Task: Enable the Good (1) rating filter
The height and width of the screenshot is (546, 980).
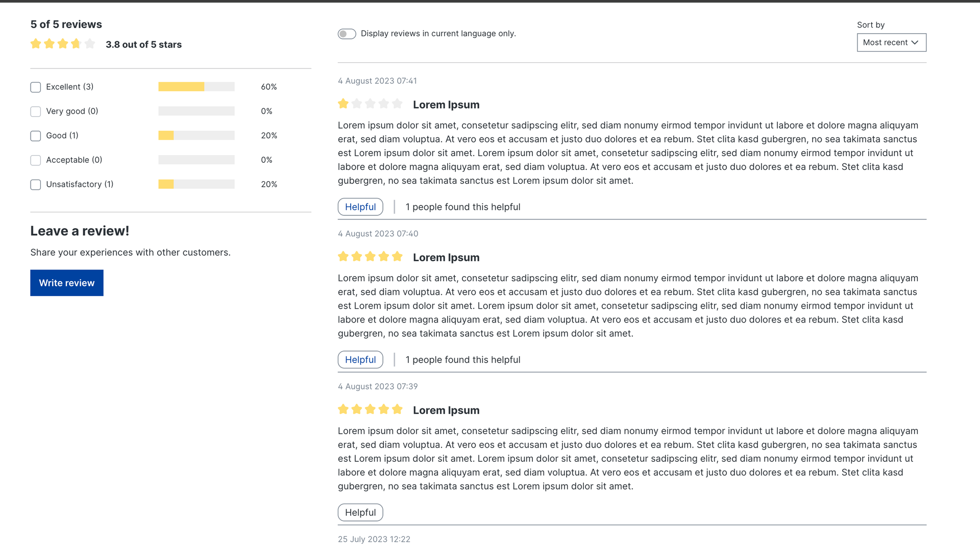Action: [36, 136]
